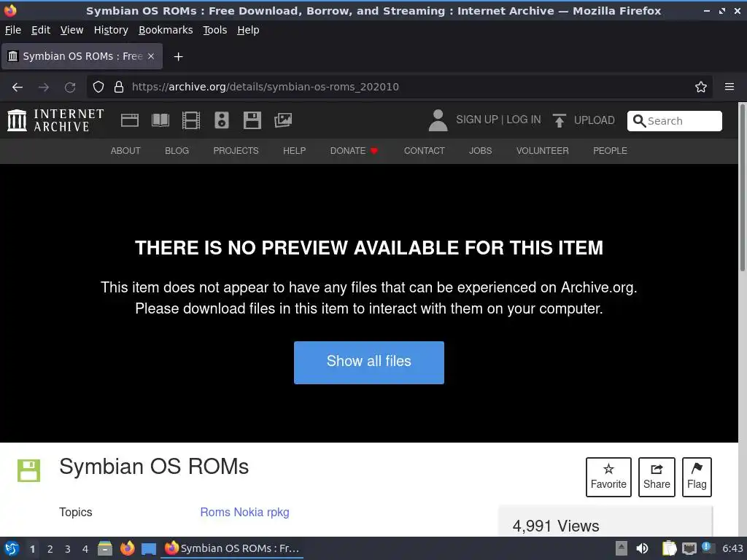
Task: Click the magnifying glass search icon
Action: (x=639, y=121)
